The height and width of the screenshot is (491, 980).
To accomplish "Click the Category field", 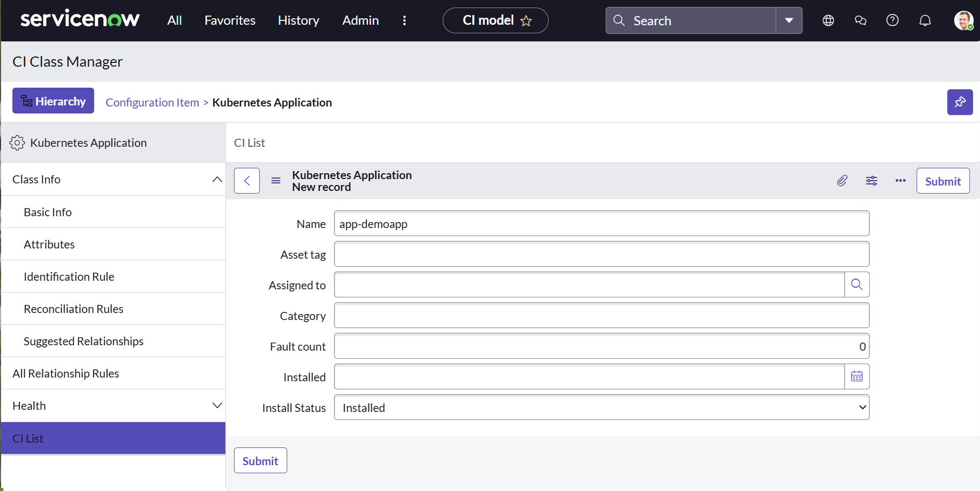I will click(601, 315).
